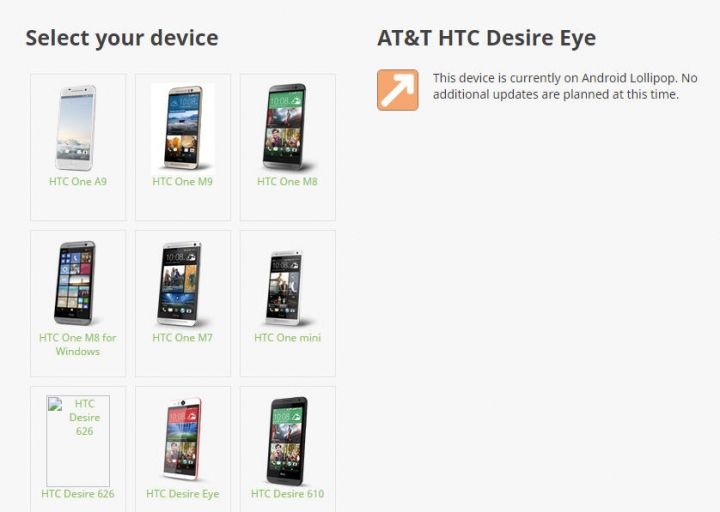Choose the HTC One M8 phone image
This screenshot has height=512, width=720.
pyautogui.click(x=287, y=128)
